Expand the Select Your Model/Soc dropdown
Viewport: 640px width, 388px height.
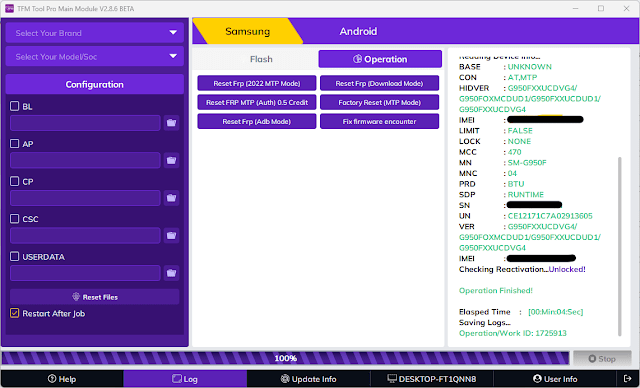pos(95,57)
